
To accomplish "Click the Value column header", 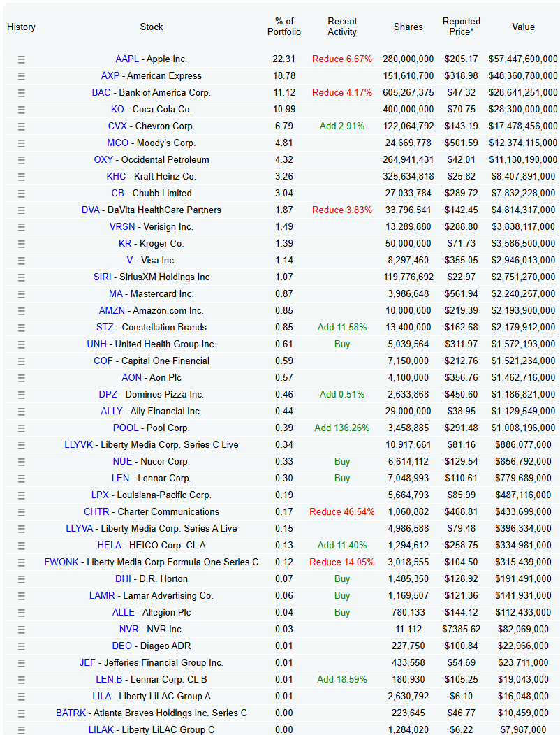I will (523, 27).
